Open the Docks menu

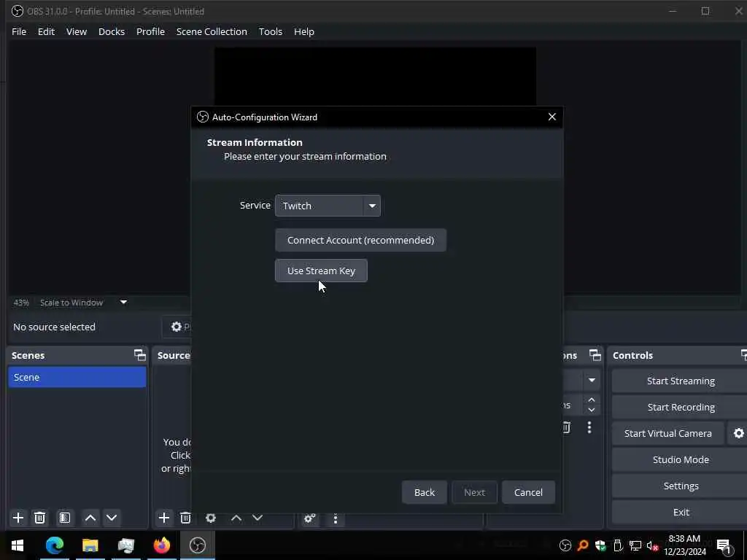(112, 31)
